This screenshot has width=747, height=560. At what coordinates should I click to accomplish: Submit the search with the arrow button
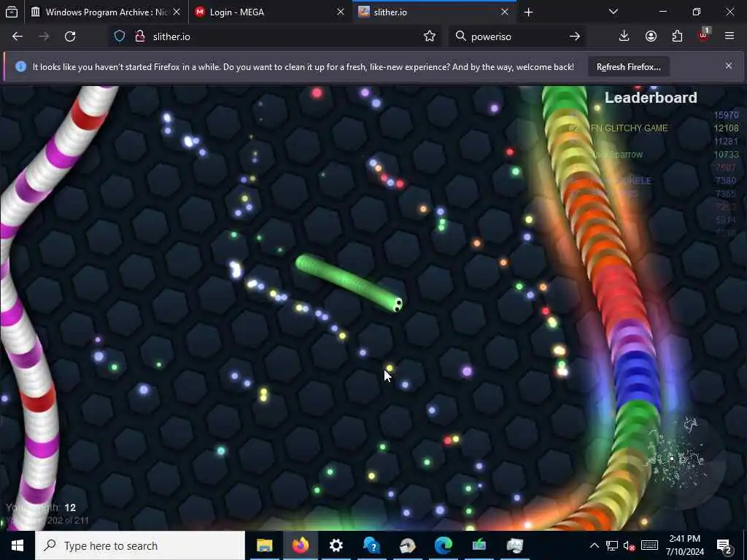pyautogui.click(x=575, y=36)
